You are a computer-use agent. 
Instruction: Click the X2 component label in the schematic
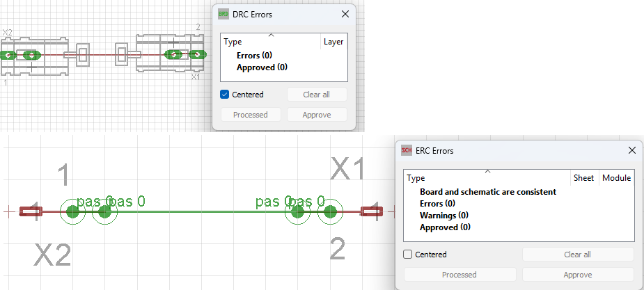point(53,257)
